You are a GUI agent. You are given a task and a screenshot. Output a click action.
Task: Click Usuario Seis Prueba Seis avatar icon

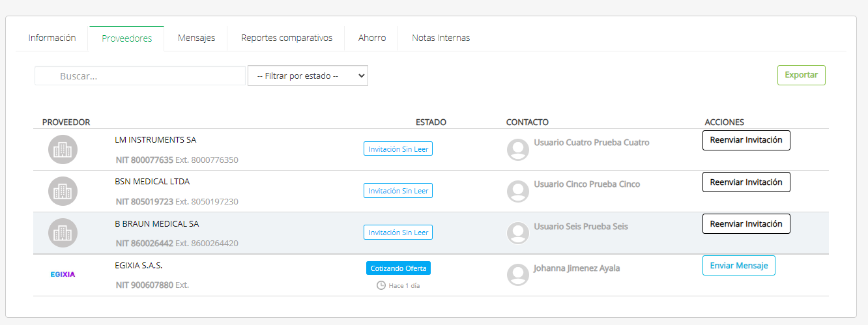pos(518,233)
